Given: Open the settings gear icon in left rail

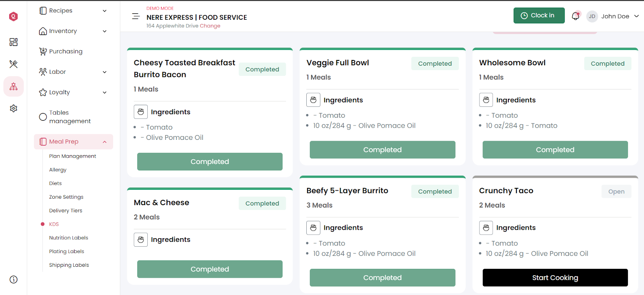Looking at the screenshot, I should click(x=14, y=108).
